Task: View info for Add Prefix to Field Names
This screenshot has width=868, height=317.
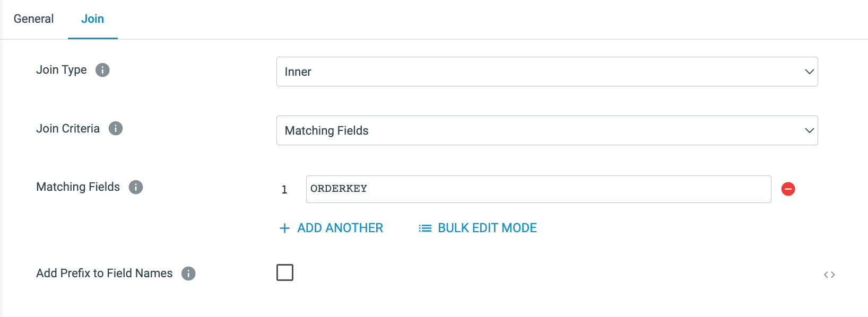Action: (x=188, y=274)
